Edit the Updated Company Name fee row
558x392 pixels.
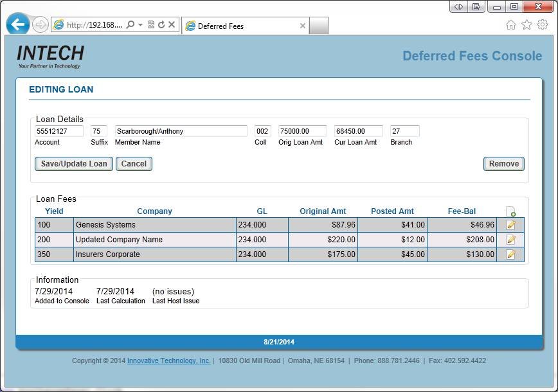click(x=511, y=240)
